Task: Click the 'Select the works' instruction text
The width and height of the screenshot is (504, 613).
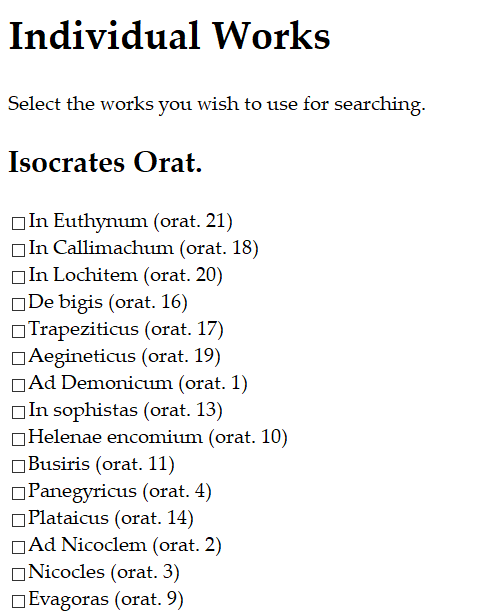Action: point(217,105)
